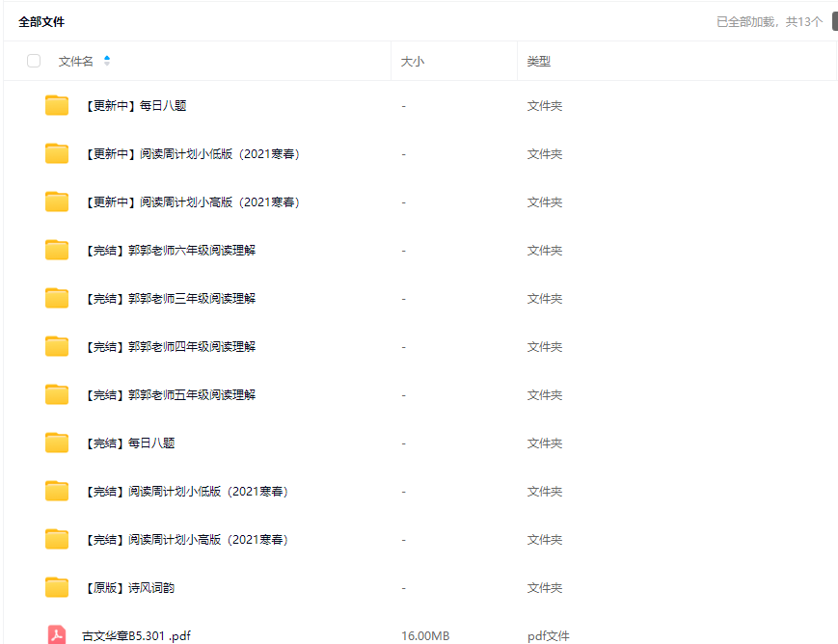The width and height of the screenshot is (838, 644).
Task: Click the 全部文件 breadcrumb title
Action: (x=41, y=21)
